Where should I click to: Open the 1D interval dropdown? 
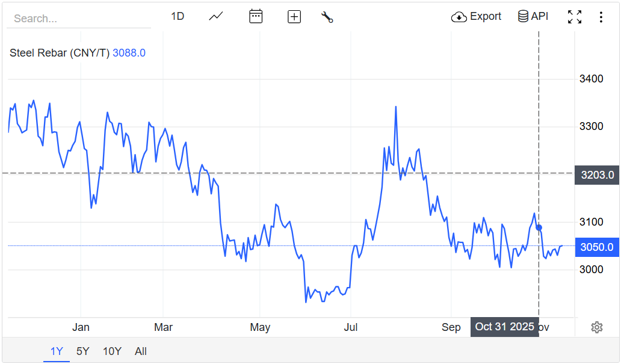(x=178, y=17)
